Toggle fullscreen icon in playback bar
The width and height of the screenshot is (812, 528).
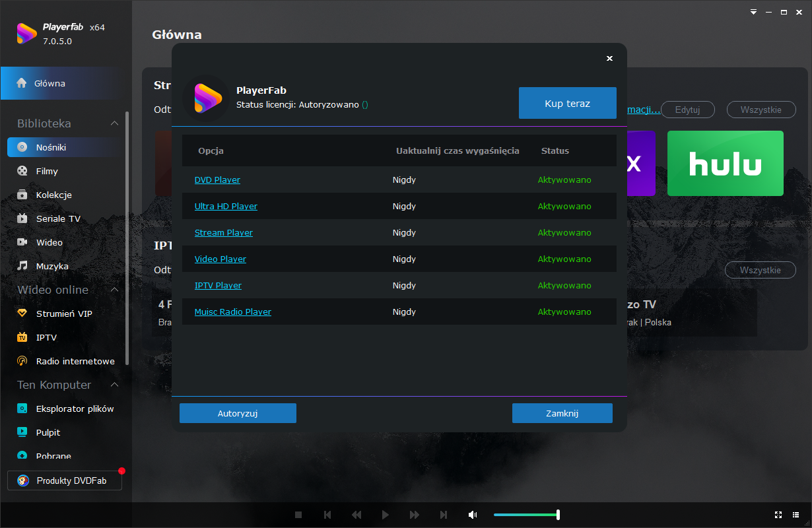coord(778,515)
